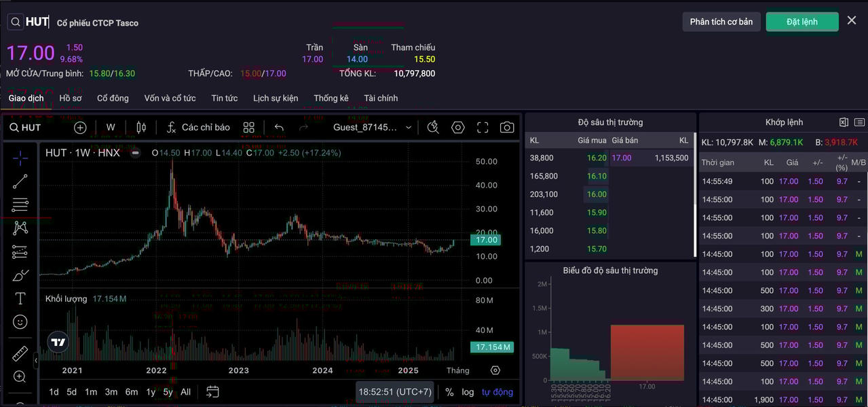868x407 pixels.
Task: Select the trend line drawing tool
Action: (20, 181)
